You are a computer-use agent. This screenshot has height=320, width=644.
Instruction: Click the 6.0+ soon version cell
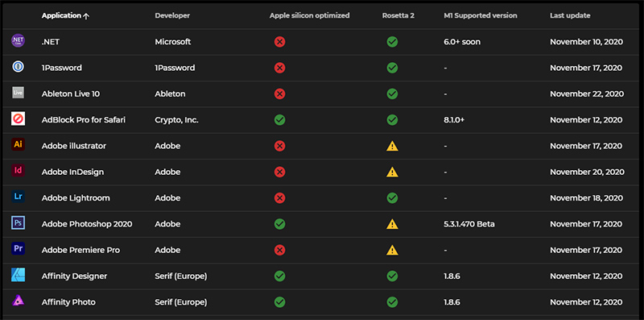point(462,42)
